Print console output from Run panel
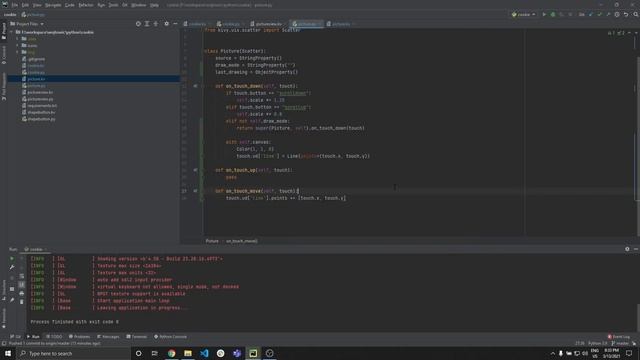Image resolution: width=640 pixels, height=360 pixels. point(22,293)
